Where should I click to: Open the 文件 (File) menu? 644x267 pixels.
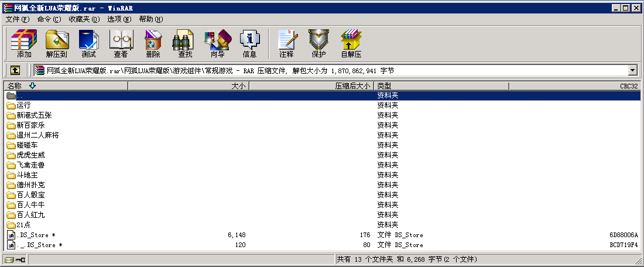(x=18, y=19)
